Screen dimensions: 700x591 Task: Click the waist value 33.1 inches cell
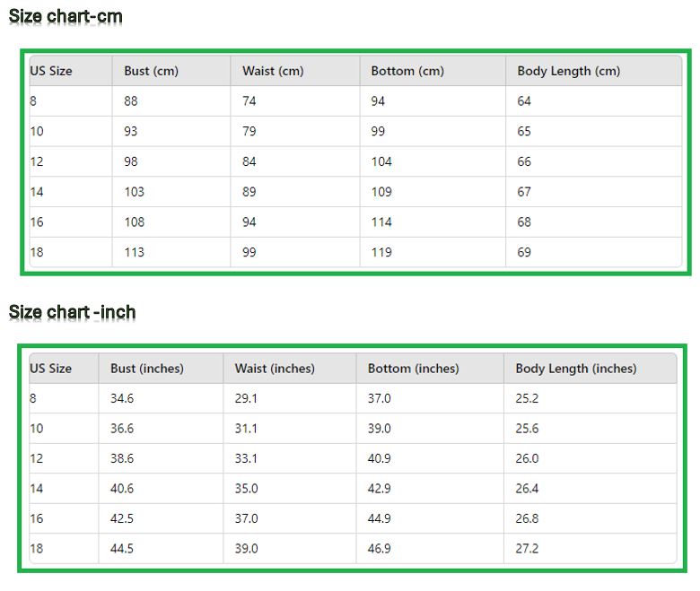click(x=246, y=458)
